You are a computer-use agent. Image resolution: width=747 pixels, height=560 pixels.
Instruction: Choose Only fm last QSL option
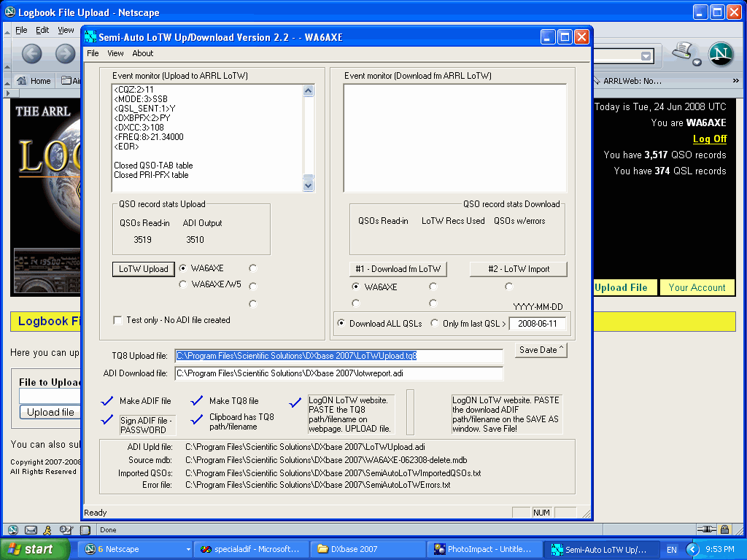coord(435,323)
